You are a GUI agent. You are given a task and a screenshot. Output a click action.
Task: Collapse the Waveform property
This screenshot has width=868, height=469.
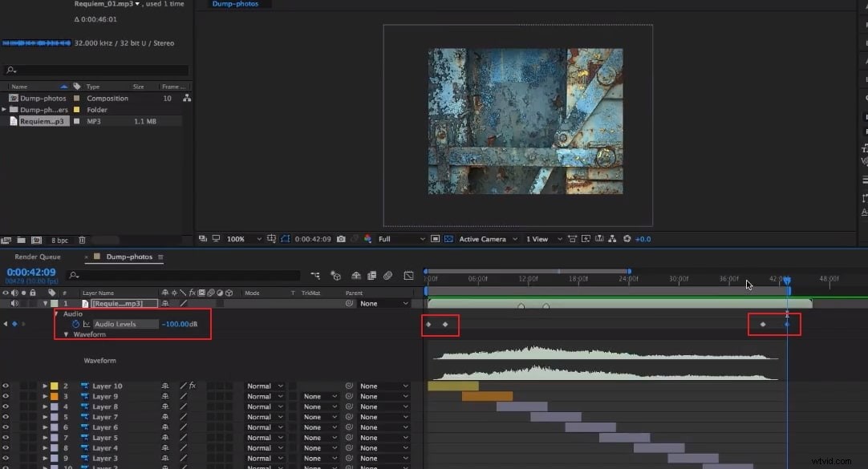pos(67,334)
